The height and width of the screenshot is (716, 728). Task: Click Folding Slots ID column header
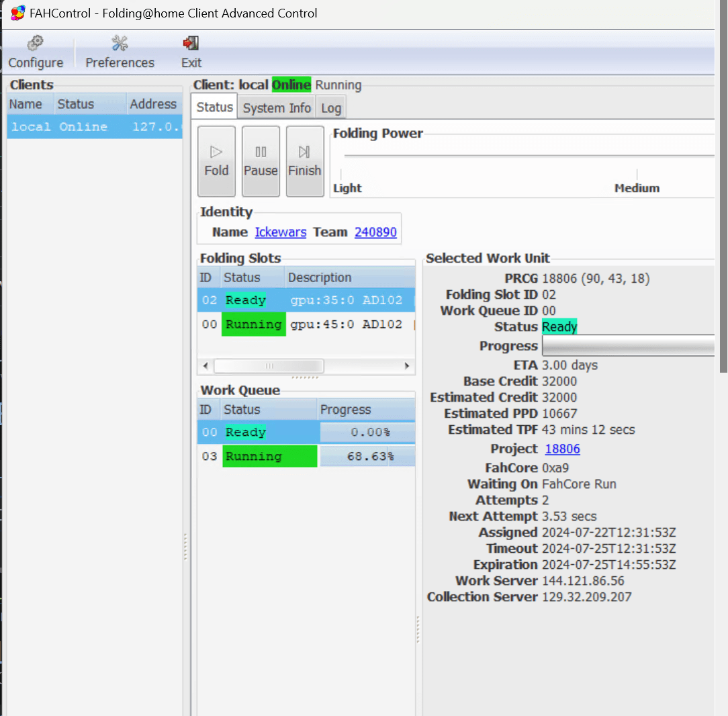click(208, 277)
